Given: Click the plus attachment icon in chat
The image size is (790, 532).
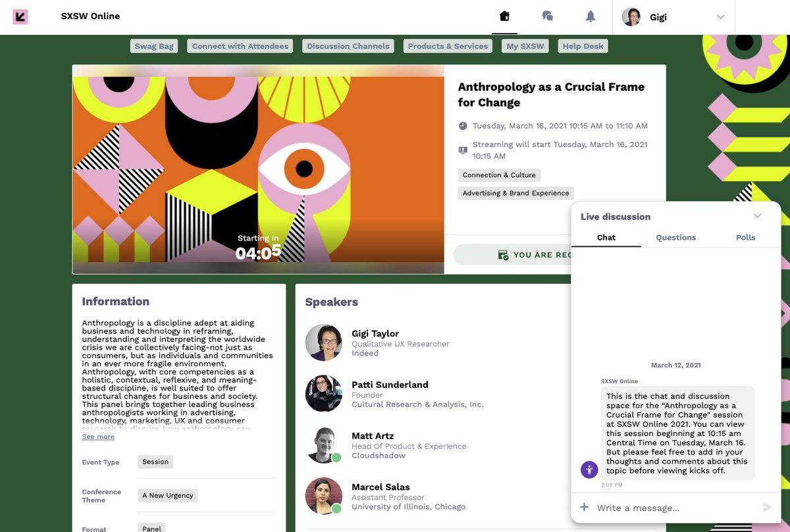Looking at the screenshot, I should pos(584,507).
